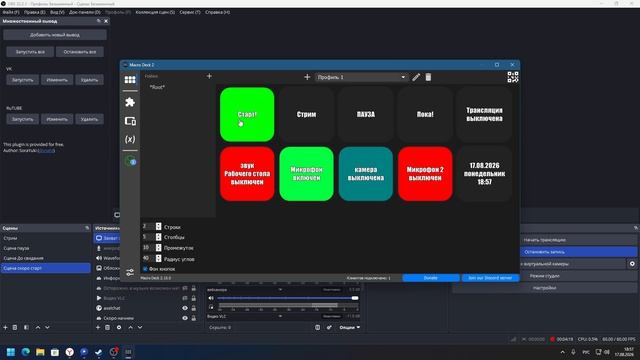Click ПАУЗА deck button

click(366, 114)
